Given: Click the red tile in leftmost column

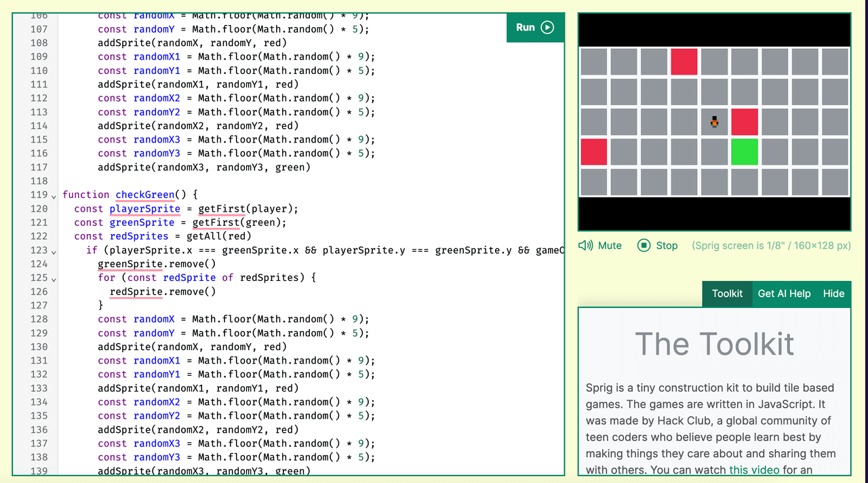Looking at the screenshot, I should coord(594,152).
